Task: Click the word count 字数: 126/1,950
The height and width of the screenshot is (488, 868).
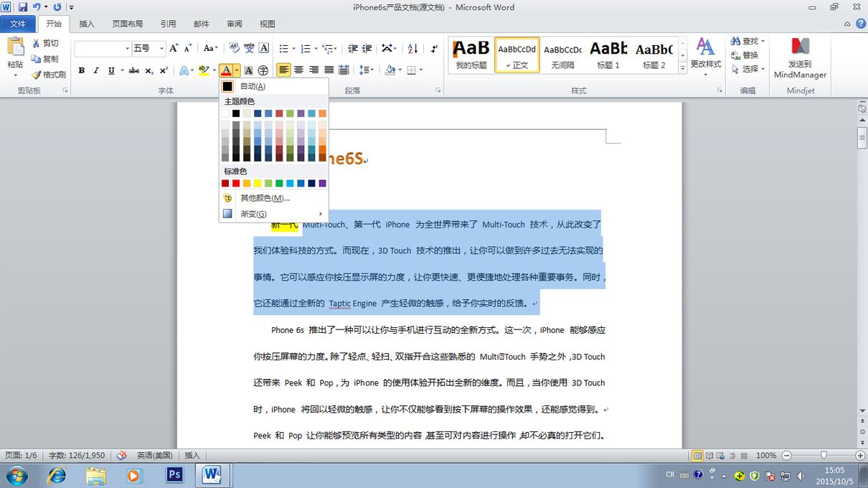Action: coord(77,456)
